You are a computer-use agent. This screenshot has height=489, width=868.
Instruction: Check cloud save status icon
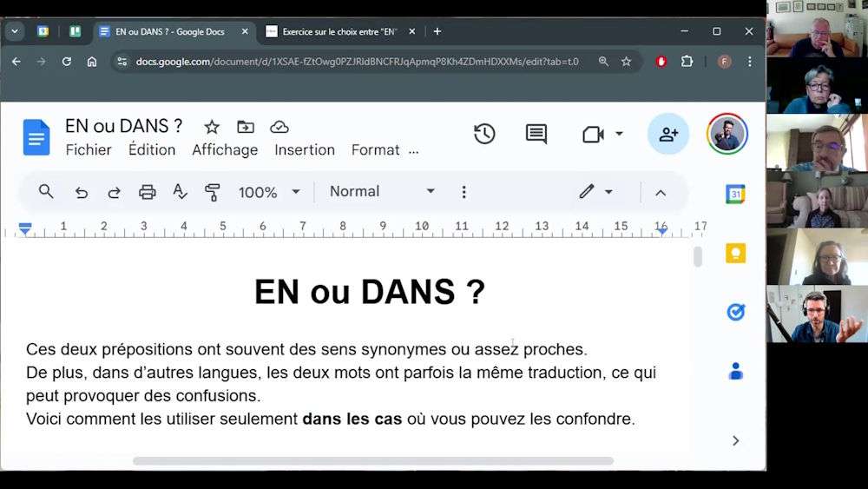point(279,127)
